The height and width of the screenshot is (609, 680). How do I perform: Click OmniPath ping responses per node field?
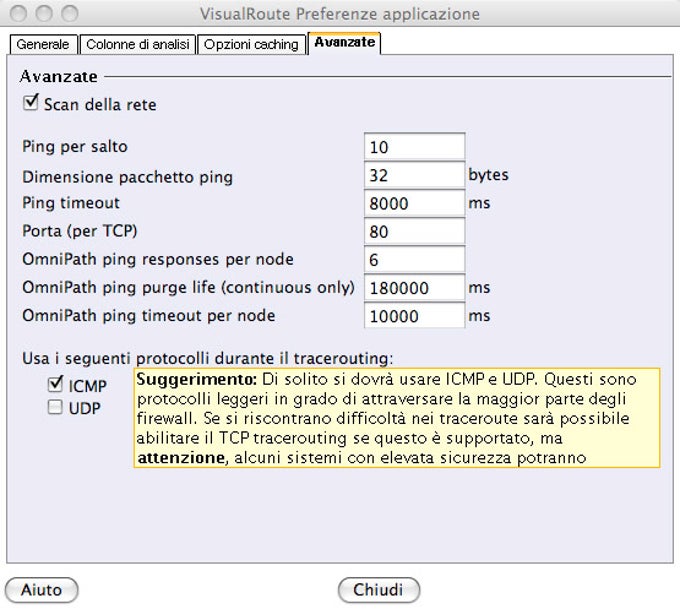point(414,259)
